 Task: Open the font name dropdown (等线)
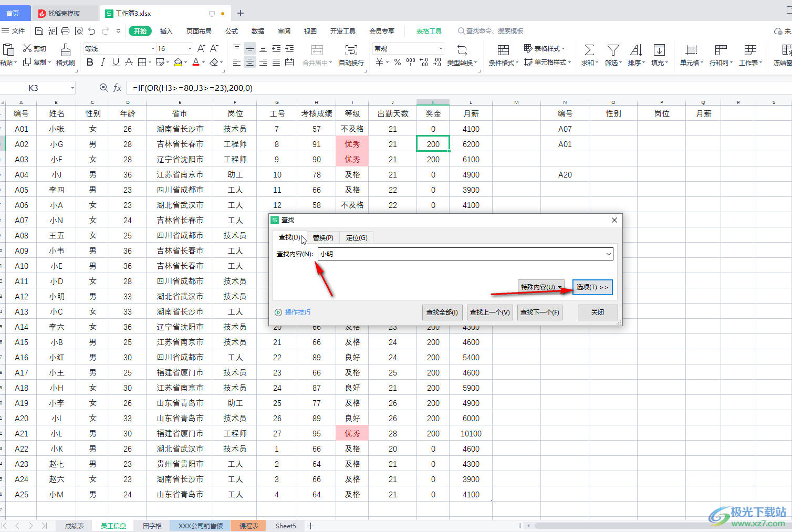point(153,48)
